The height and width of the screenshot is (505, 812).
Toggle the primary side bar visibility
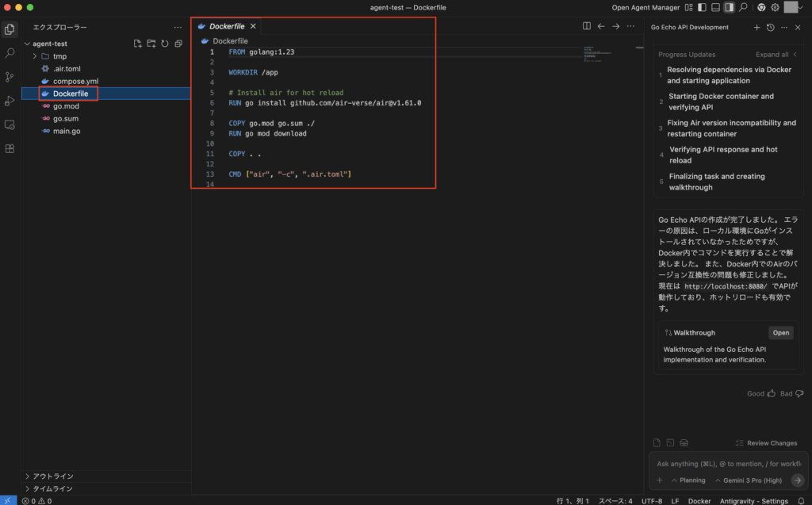(x=702, y=7)
